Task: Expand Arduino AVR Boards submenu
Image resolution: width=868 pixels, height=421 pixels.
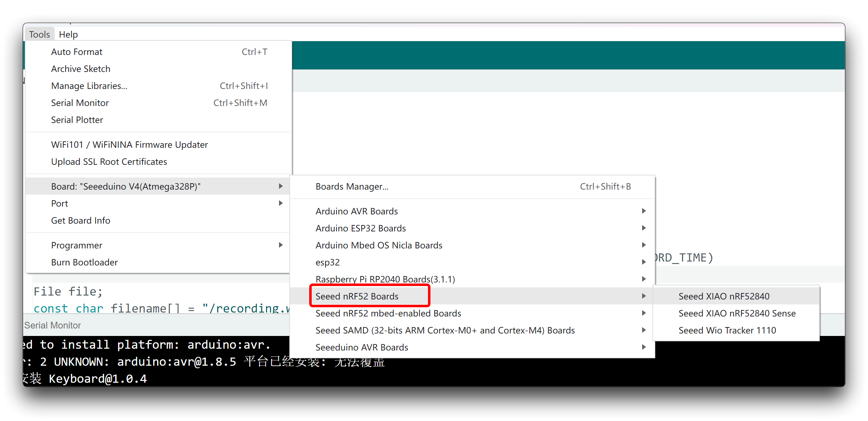Action: [472, 211]
